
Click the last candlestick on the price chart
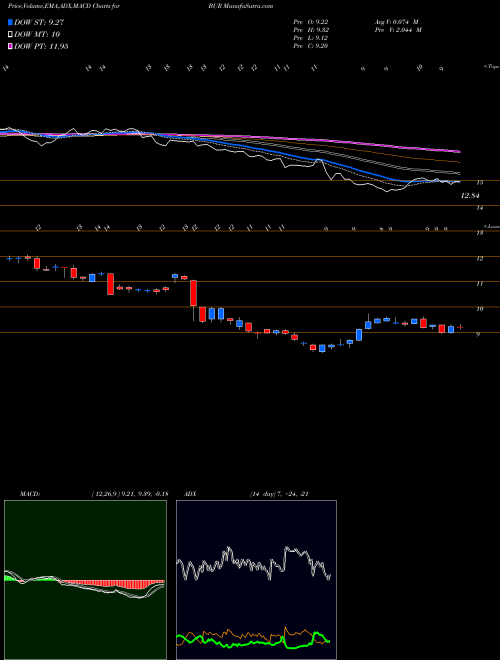tap(460, 327)
